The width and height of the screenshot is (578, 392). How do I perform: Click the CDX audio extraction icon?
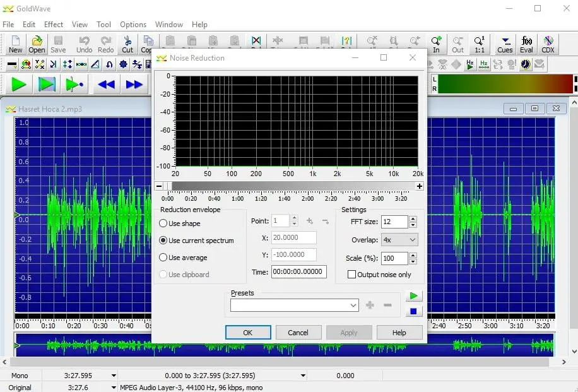[x=548, y=44]
